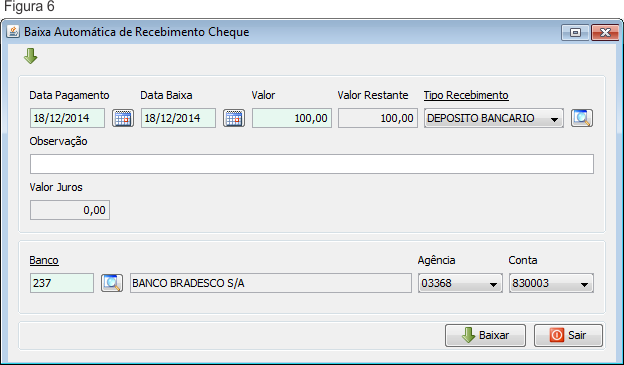Click the Data Pagamento label
Screen dimensions: 624x365
[x=69, y=96]
